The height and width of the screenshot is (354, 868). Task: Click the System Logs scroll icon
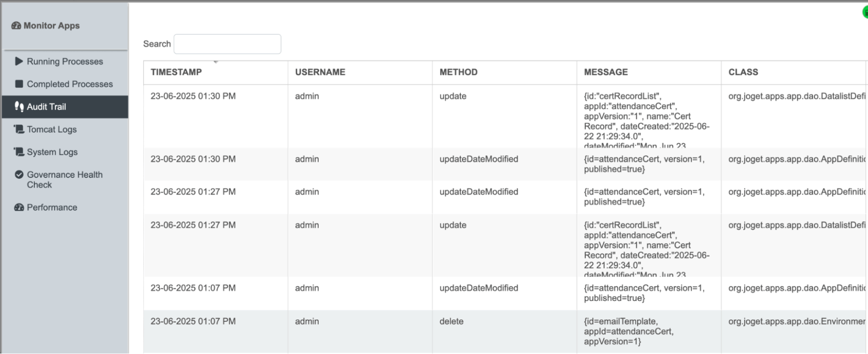19,152
